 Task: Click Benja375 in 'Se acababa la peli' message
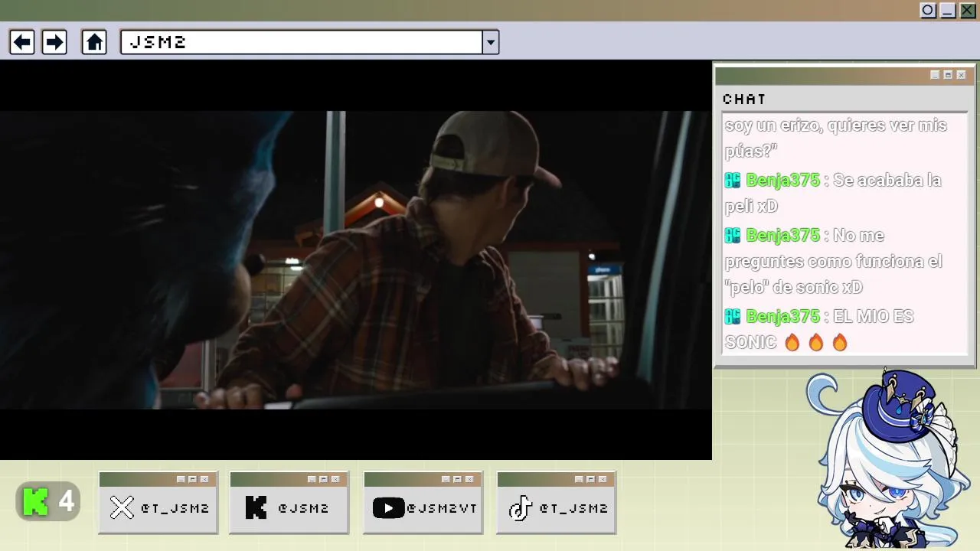(782, 181)
